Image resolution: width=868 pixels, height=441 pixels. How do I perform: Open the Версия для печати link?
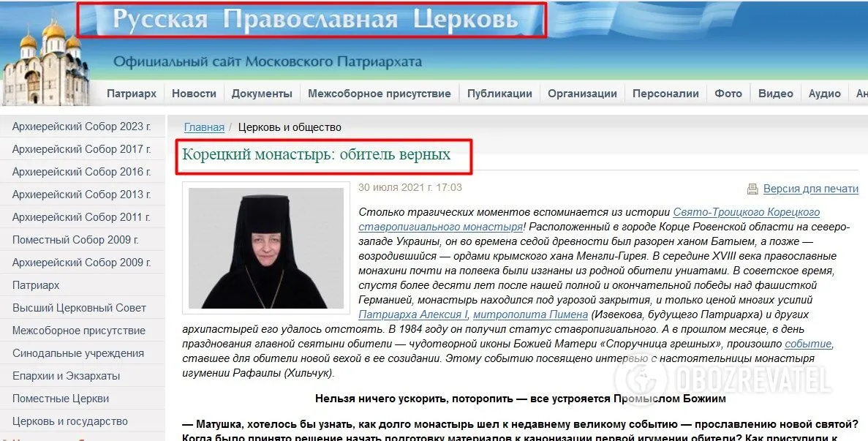(x=810, y=189)
